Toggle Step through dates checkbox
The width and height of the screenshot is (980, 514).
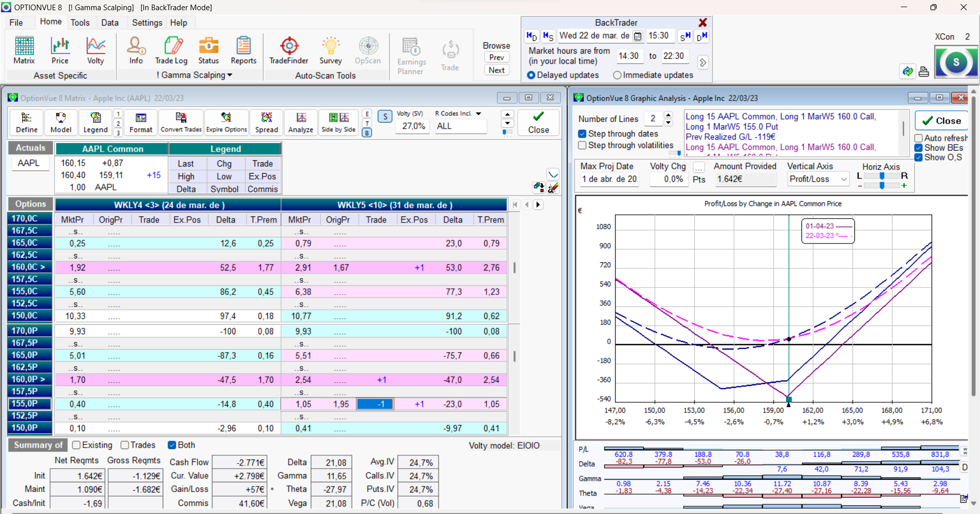point(582,134)
